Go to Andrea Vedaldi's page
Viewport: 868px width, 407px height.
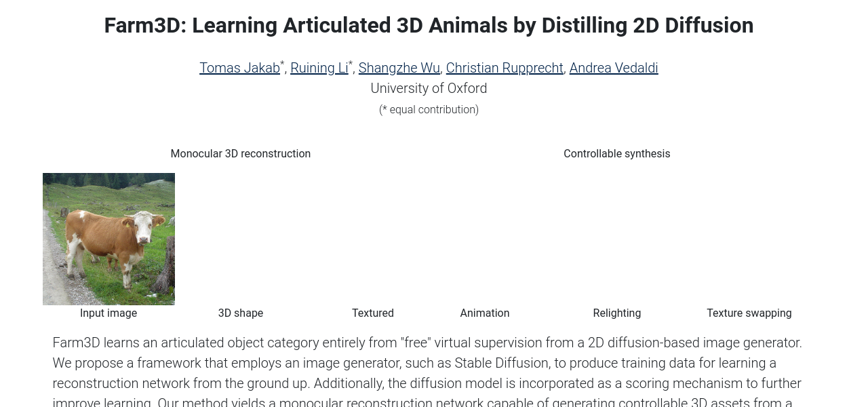point(614,68)
